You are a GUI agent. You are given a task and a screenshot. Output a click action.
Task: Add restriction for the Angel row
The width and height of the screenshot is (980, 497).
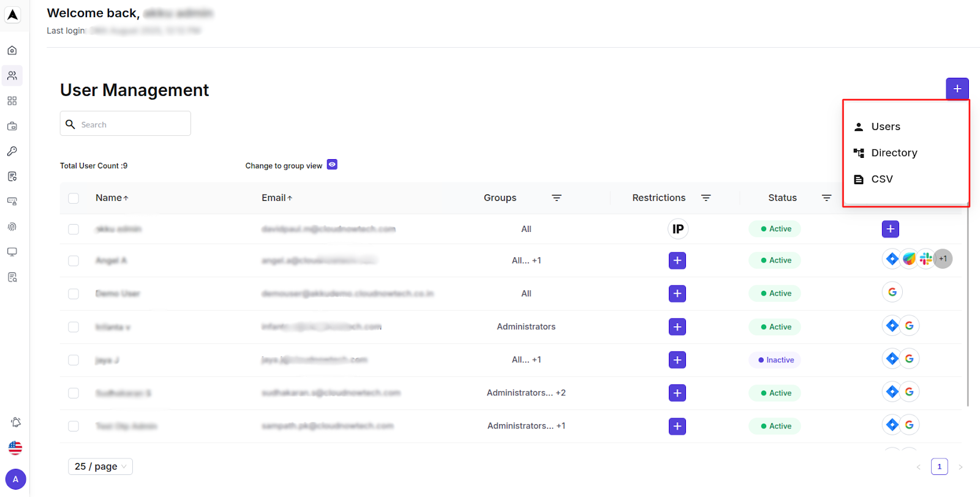677,261
